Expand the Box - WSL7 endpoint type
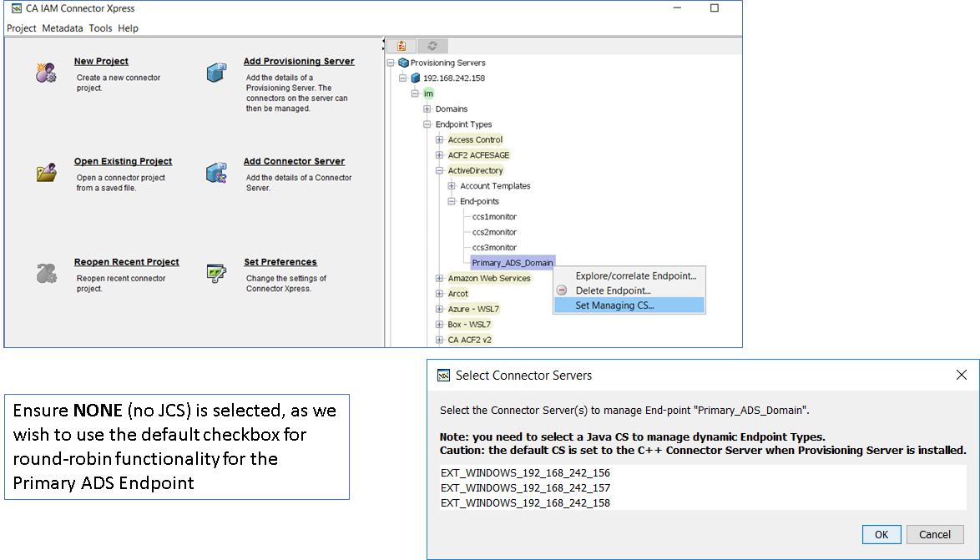Viewport: 980px width, 560px height. (439, 325)
